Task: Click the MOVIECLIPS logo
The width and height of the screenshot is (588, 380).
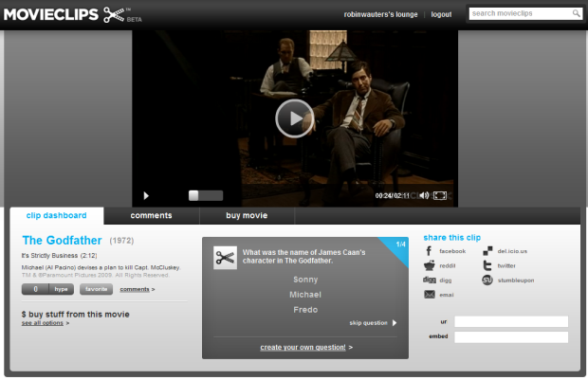Action: (72, 14)
